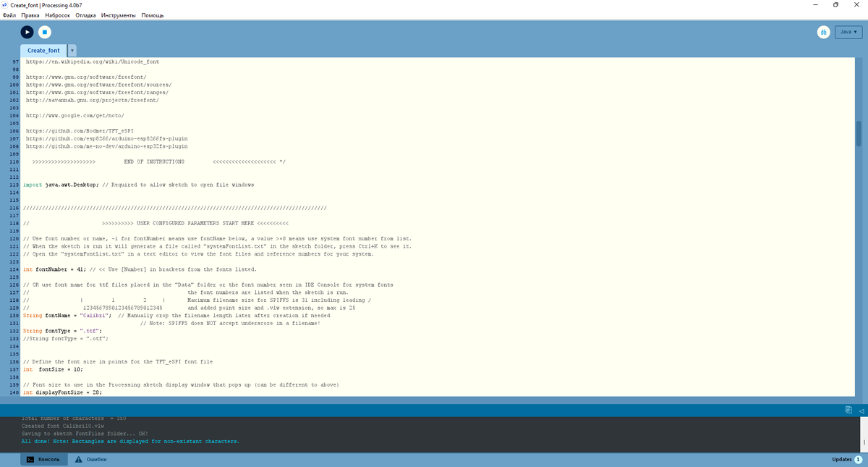Switch to the Ошибки tab
This screenshot has width=868, height=467.
[x=95, y=459]
